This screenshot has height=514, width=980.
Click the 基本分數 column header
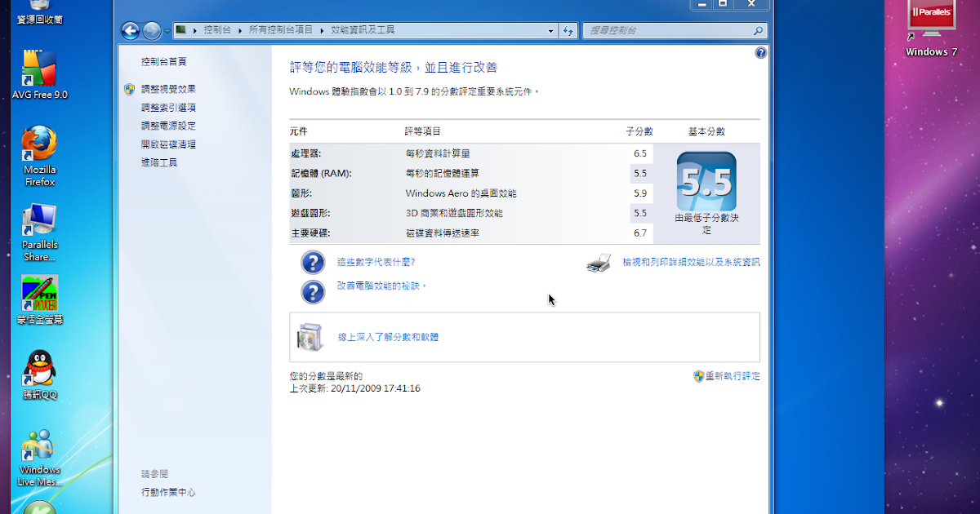point(706,131)
